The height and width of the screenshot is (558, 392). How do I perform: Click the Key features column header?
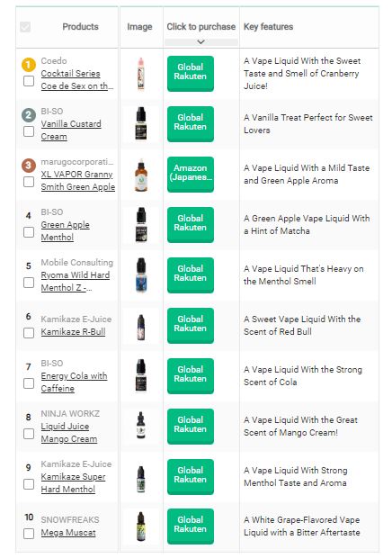(268, 27)
